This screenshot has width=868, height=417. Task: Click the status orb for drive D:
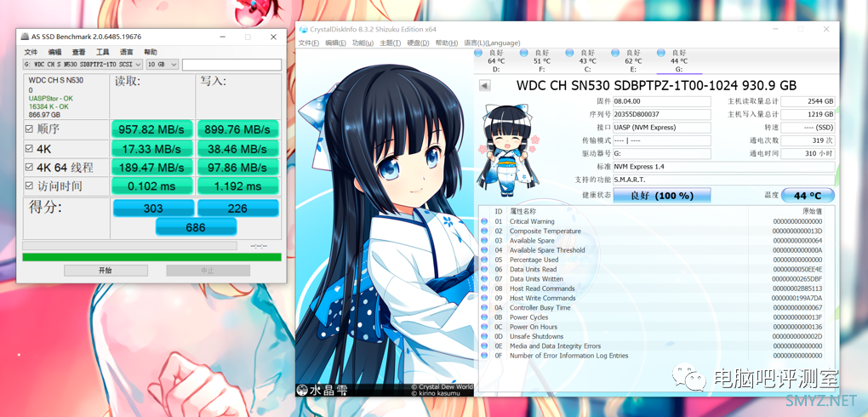[x=478, y=53]
